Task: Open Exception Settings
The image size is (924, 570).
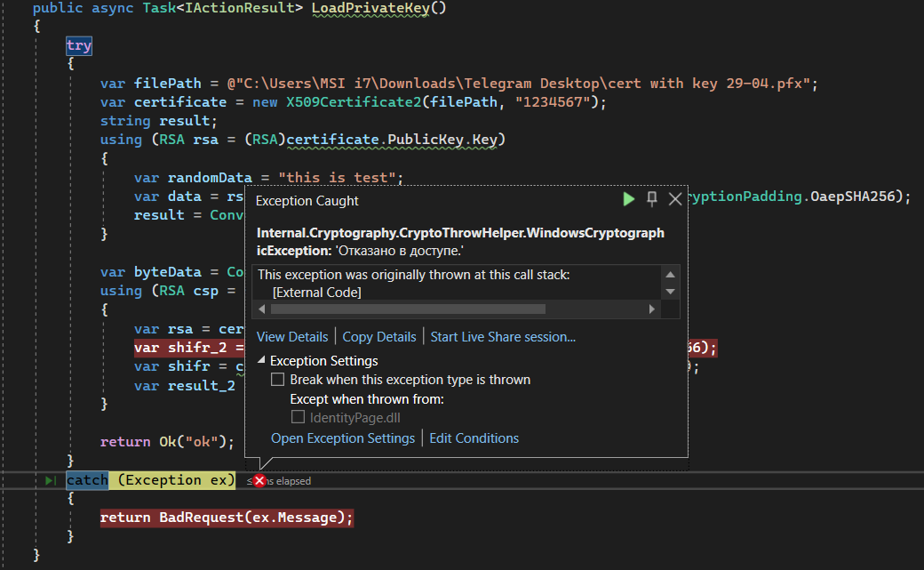Action: (343, 438)
